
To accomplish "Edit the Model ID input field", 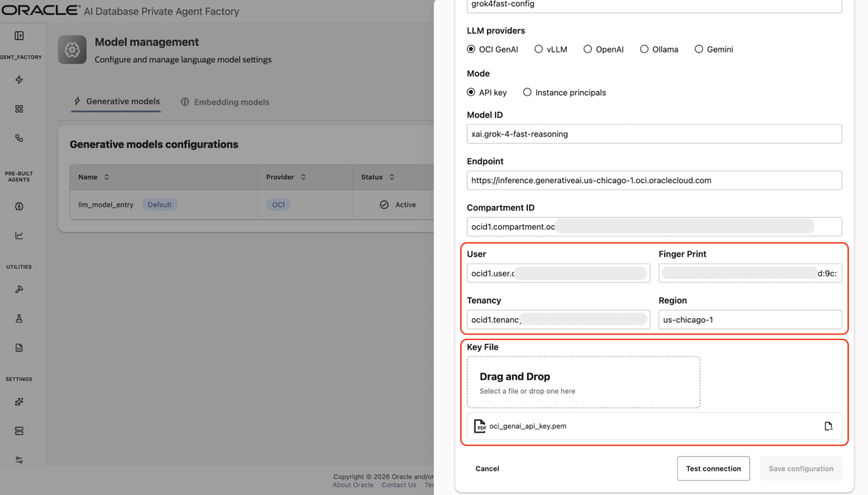I will click(654, 134).
